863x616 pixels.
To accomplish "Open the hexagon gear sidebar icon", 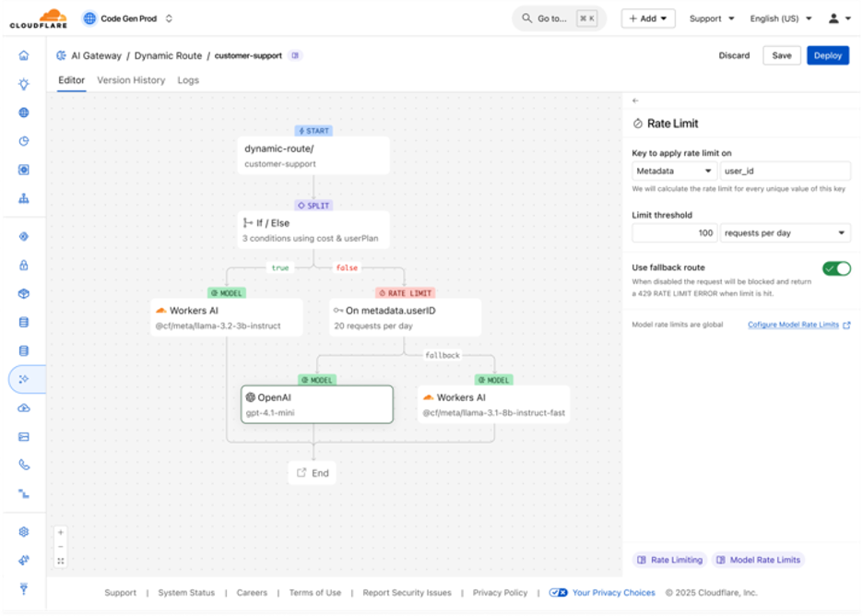I will (x=24, y=532).
